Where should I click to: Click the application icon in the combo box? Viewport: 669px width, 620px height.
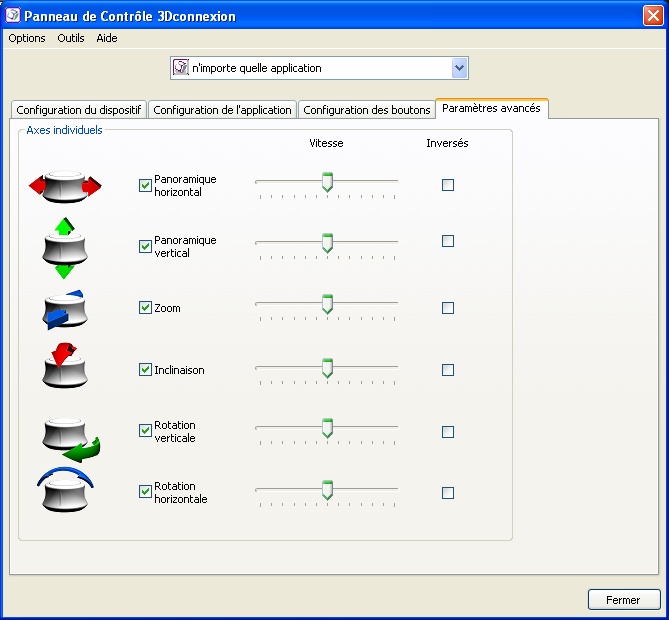pyautogui.click(x=180, y=67)
